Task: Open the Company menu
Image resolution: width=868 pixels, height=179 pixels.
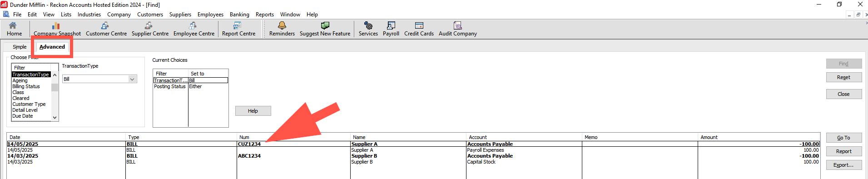Action: click(119, 15)
